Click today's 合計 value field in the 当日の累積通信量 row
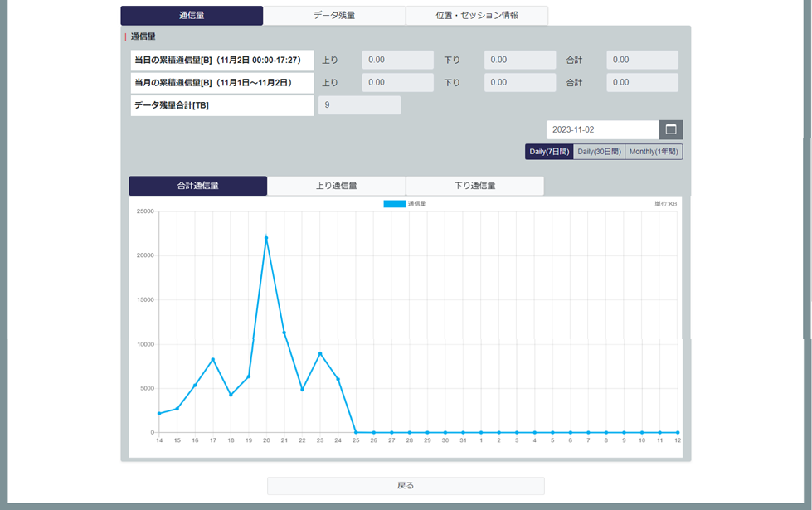Screen dimensions: 812x510 click(642, 60)
